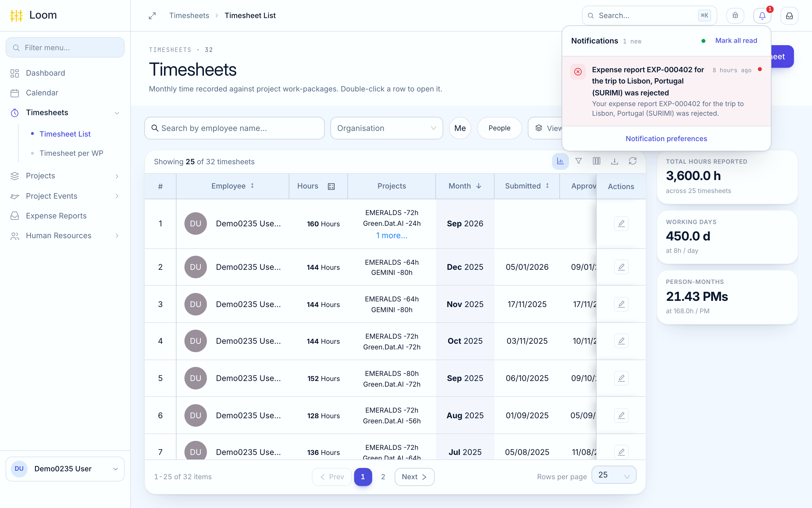Click the download export icon
The height and width of the screenshot is (508, 812).
click(615, 161)
